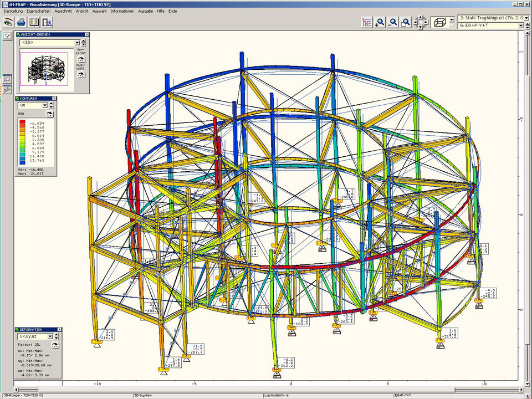
Task: Expand the ux,uy,uz deformation dropdown
Action: coord(50,336)
